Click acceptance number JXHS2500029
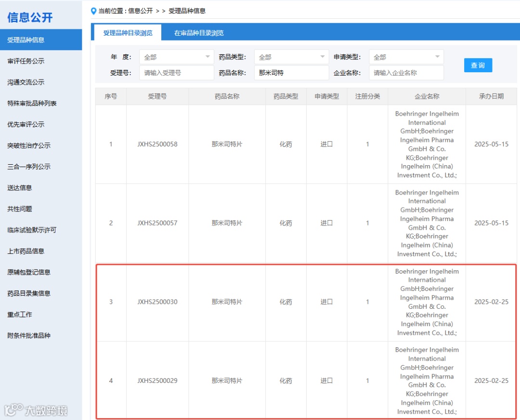 pos(157,381)
